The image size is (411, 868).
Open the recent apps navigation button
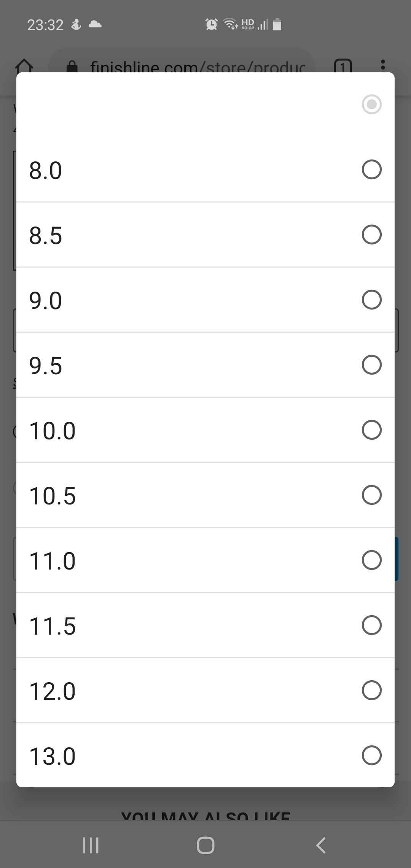tap(91, 845)
